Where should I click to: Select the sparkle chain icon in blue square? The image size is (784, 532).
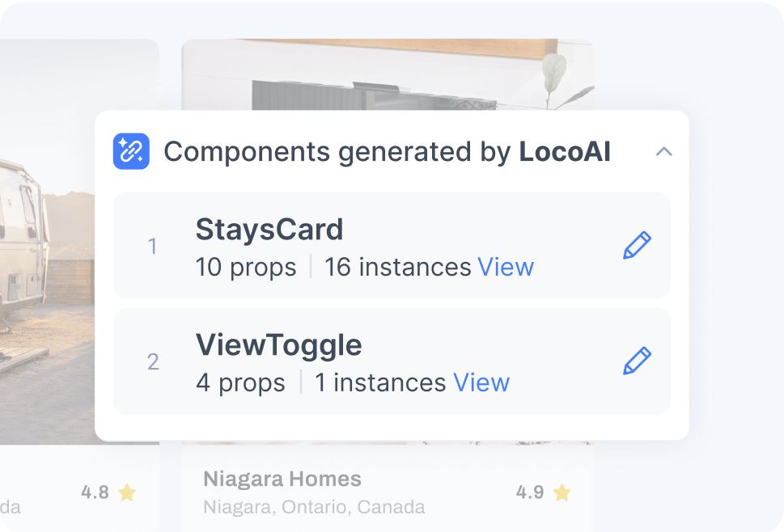(x=130, y=151)
